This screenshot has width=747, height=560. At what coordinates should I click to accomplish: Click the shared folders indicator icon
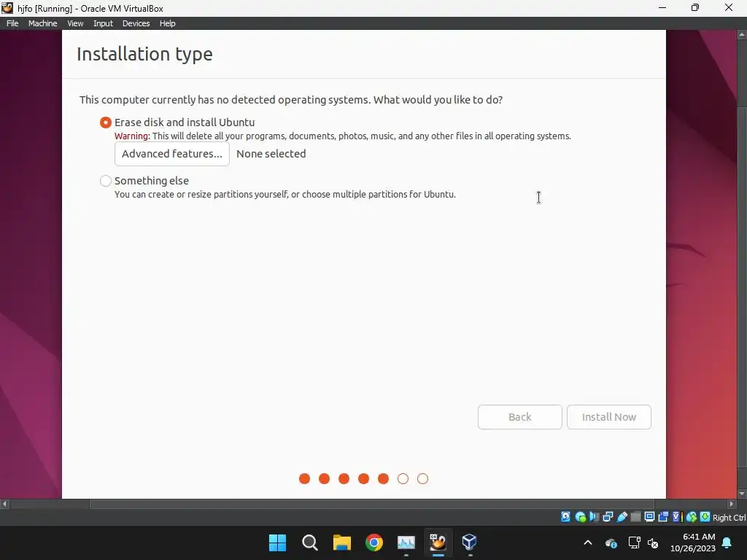pyautogui.click(x=635, y=517)
